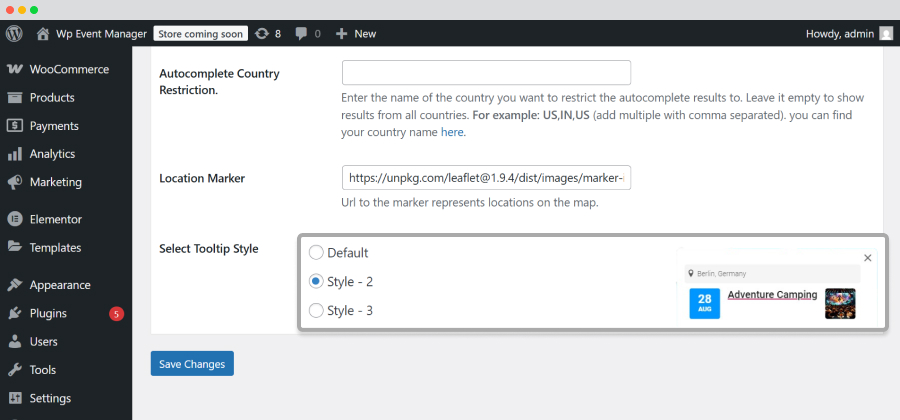Click the Elementor sidebar icon
The image size is (900, 420).
pyautogui.click(x=14, y=219)
